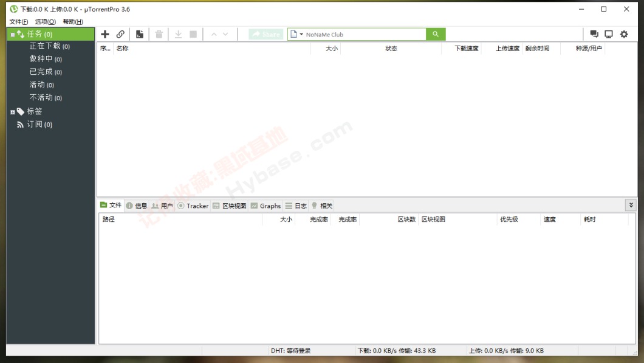This screenshot has height=363, width=644.
Task: Click the NoNaMe Club search input field
Action: [x=365, y=35]
